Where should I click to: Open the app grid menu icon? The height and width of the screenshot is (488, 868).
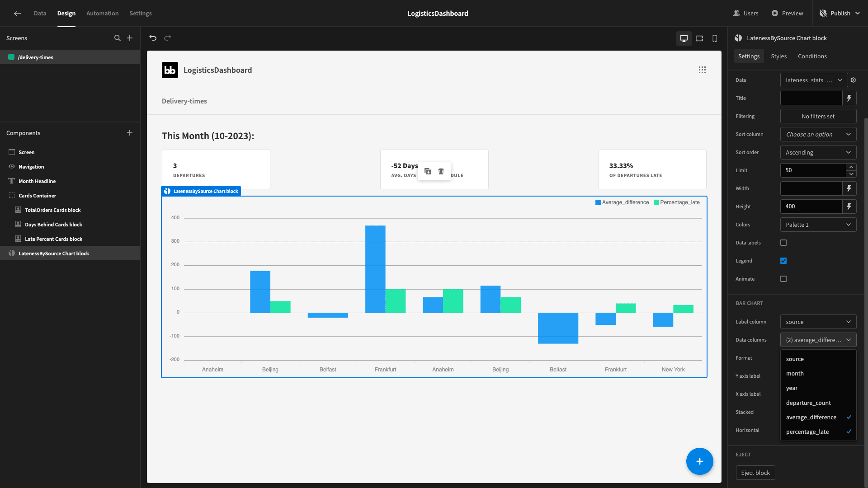(x=702, y=70)
